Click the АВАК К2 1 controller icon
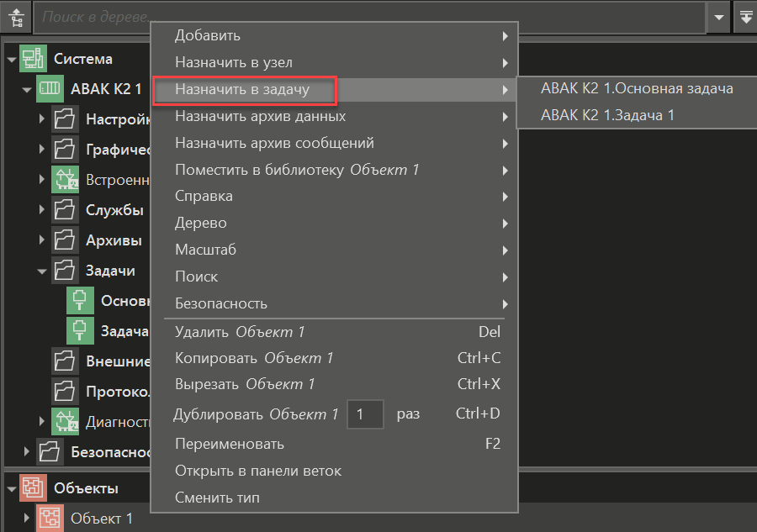Image resolution: width=757 pixels, height=532 pixels. pyautogui.click(x=50, y=89)
